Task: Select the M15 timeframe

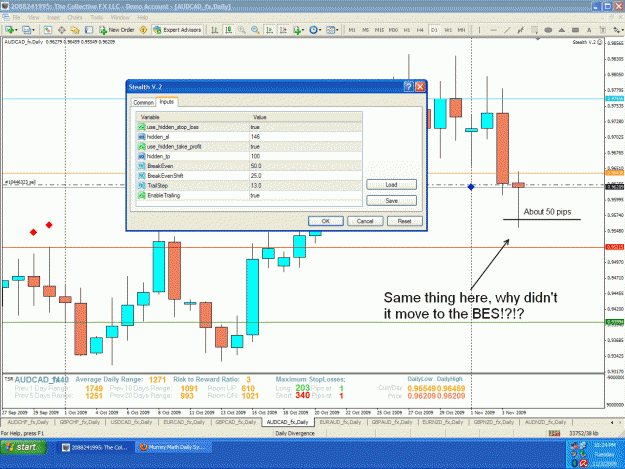Action: pos(379,30)
